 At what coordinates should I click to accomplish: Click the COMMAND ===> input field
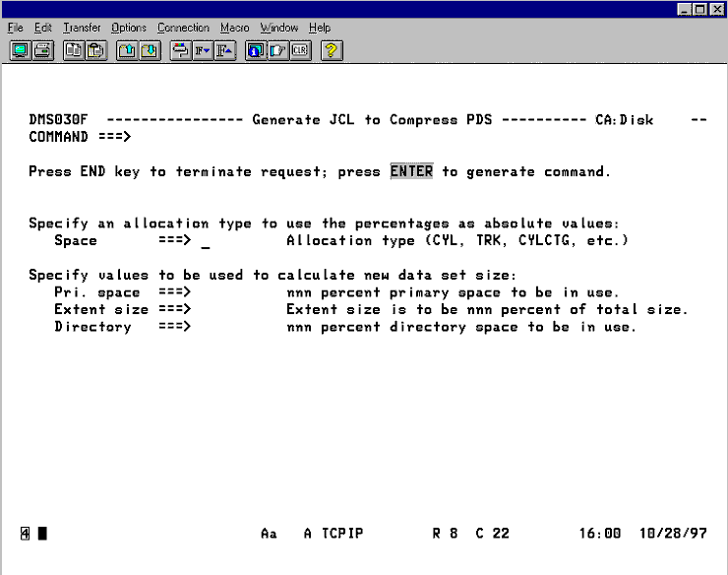pyautogui.click(x=418, y=137)
